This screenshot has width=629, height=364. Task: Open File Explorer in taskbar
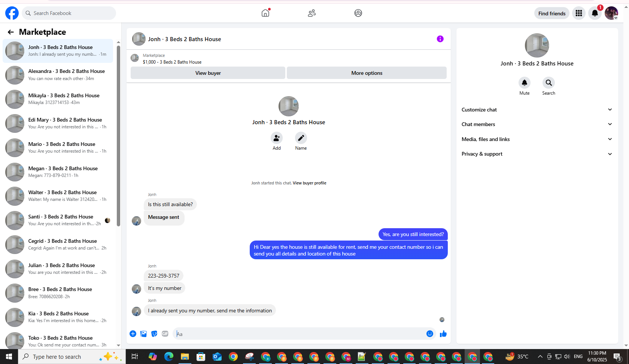tap(185, 357)
